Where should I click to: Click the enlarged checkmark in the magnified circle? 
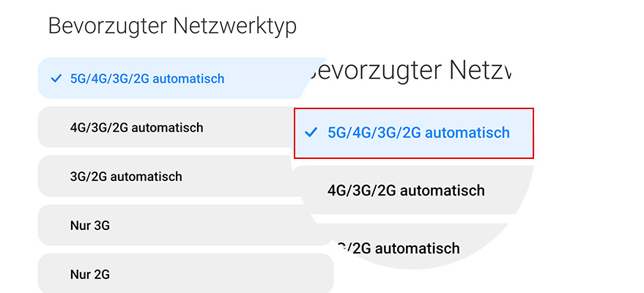coord(311,133)
